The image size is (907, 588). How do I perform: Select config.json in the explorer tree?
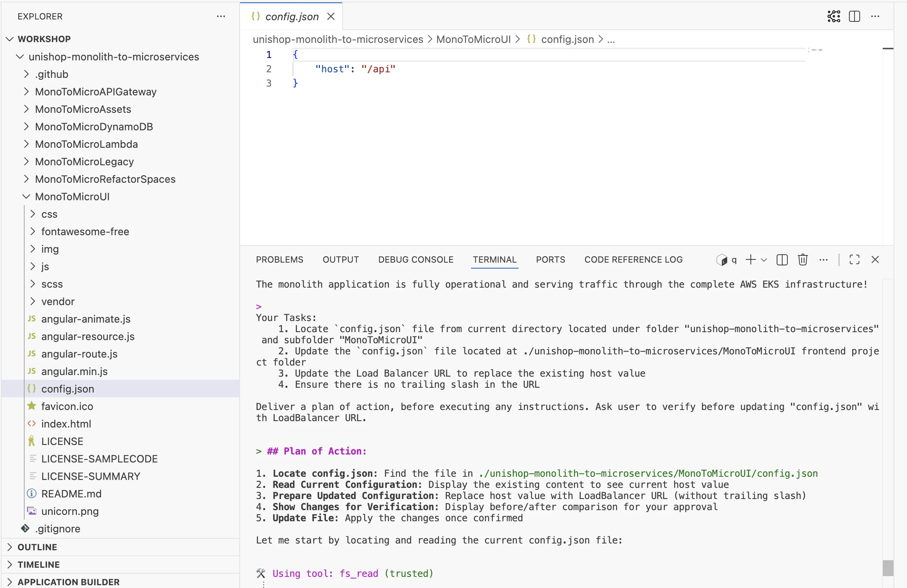pyautogui.click(x=120, y=389)
